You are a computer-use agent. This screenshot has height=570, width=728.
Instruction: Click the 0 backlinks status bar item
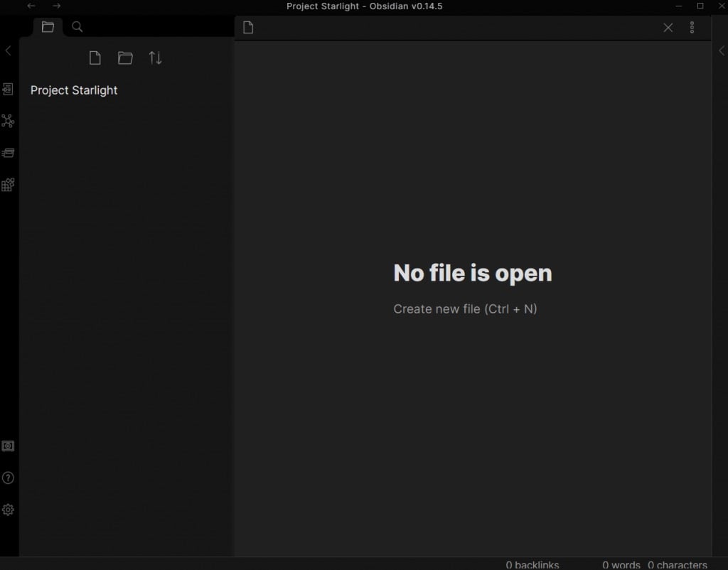pyautogui.click(x=532, y=565)
